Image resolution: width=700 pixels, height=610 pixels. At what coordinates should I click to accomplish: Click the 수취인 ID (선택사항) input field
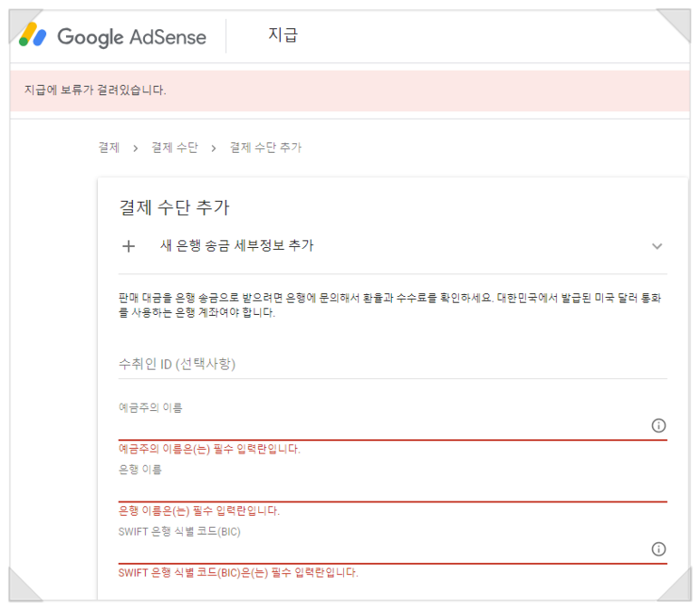392,364
